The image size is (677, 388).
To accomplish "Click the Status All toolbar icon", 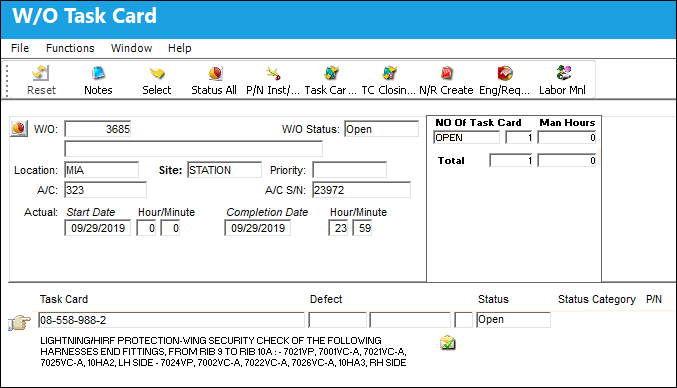I will [x=215, y=73].
